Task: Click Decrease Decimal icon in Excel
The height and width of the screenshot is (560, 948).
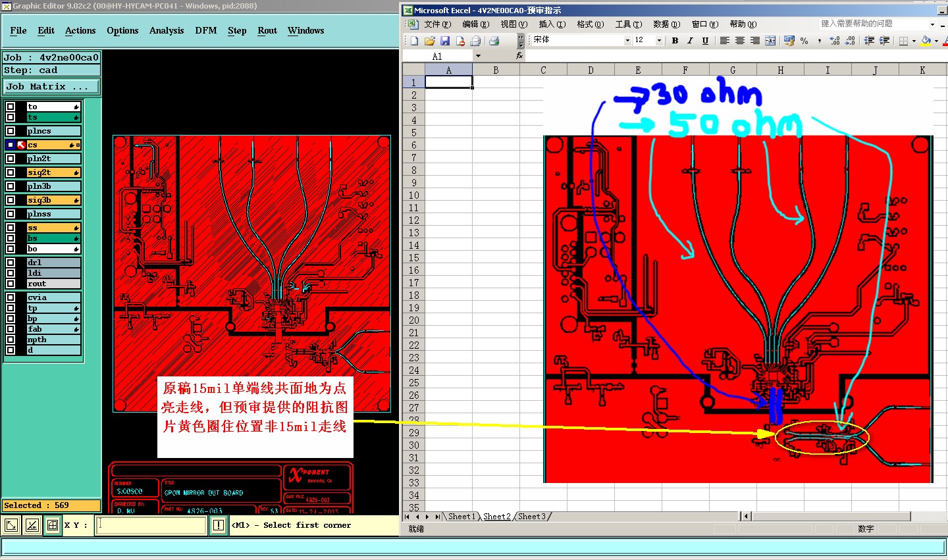Action: tap(850, 41)
